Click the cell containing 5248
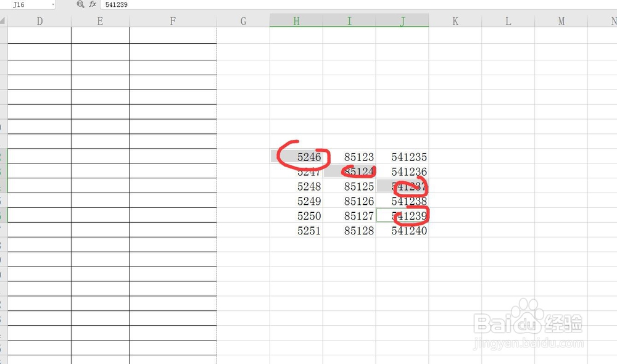The height and width of the screenshot is (364, 617). [296, 186]
